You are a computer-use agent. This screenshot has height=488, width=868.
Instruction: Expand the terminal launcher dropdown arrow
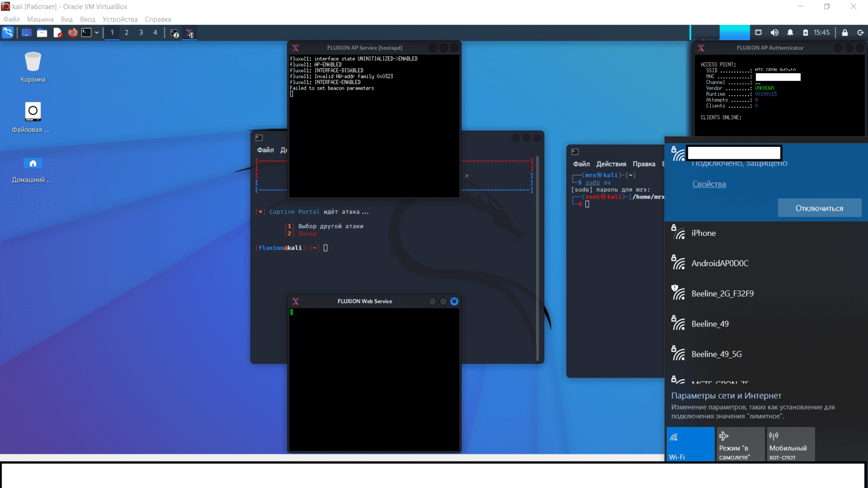[97, 33]
